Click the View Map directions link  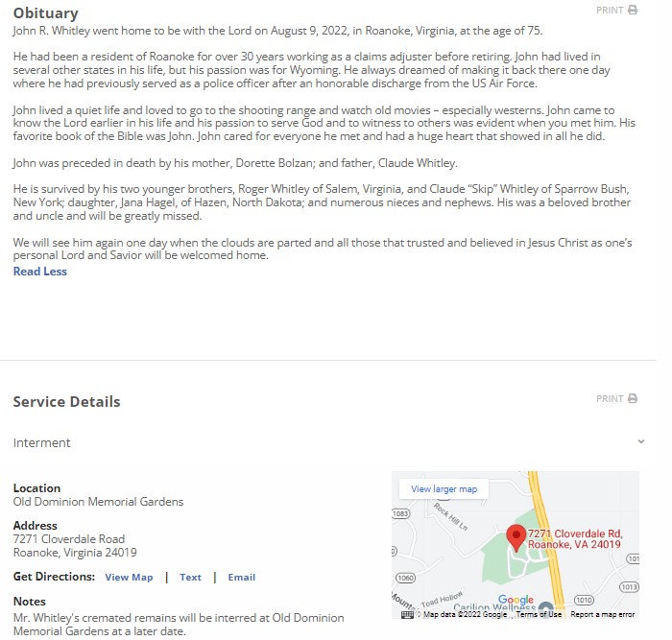(129, 578)
